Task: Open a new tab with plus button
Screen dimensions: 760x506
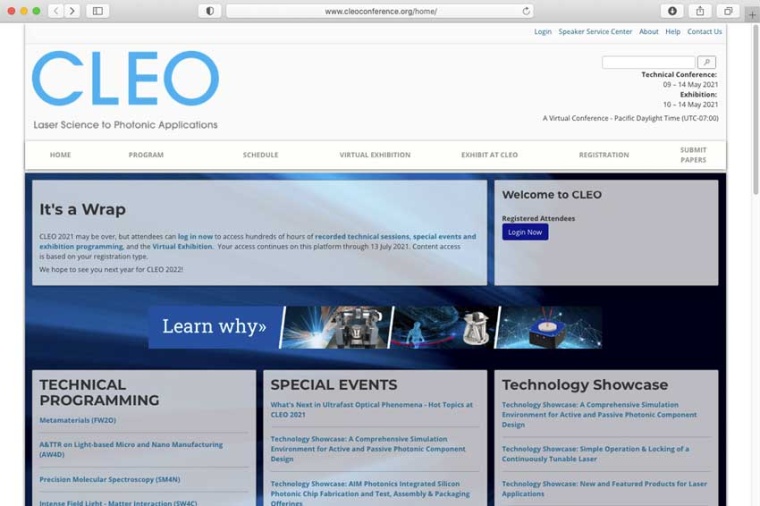Action: click(751, 14)
